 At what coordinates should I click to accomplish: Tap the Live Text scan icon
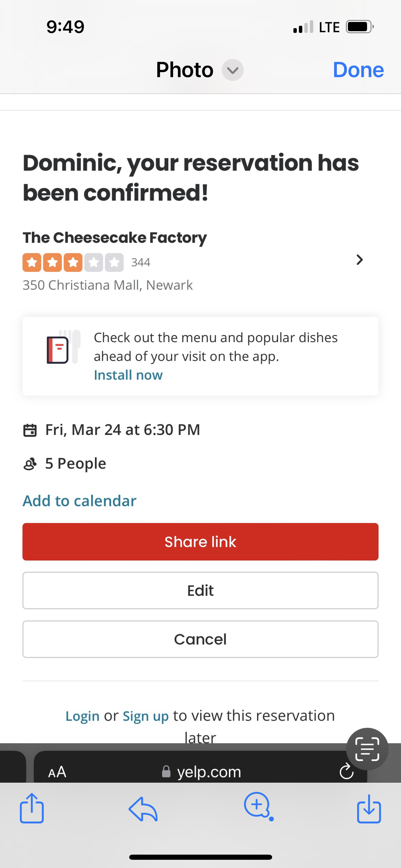point(367,749)
